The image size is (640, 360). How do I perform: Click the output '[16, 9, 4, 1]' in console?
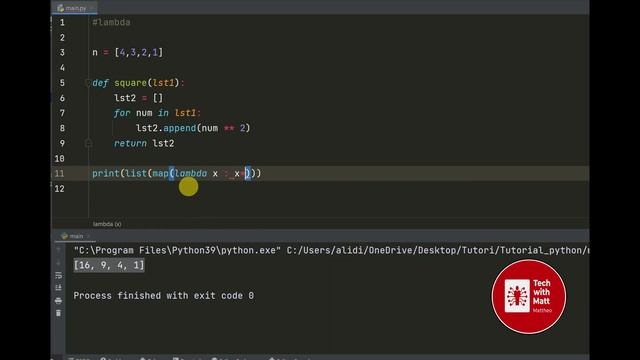(x=109, y=265)
